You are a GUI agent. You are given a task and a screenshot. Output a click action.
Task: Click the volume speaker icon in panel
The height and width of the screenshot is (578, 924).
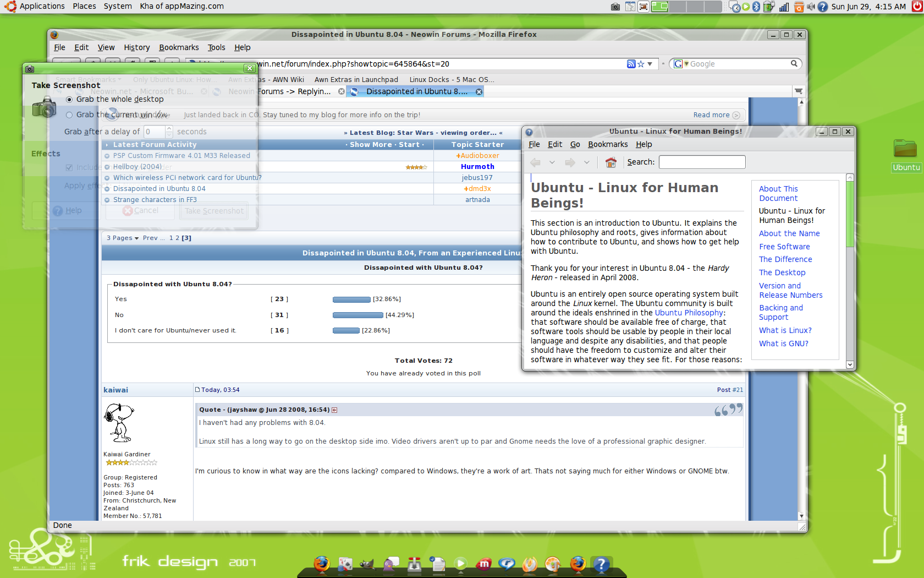point(810,7)
